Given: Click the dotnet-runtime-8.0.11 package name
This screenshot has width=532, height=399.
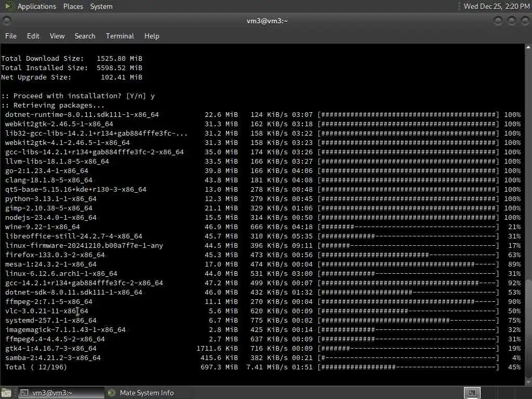Looking at the screenshot, I should pyautogui.click(x=82, y=115).
